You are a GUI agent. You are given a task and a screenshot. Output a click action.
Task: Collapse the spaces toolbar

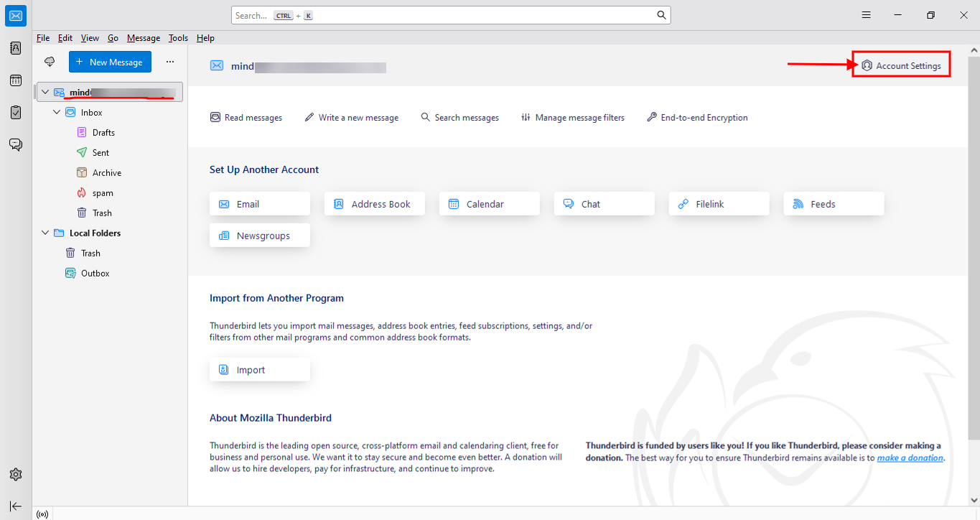(16, 506)
